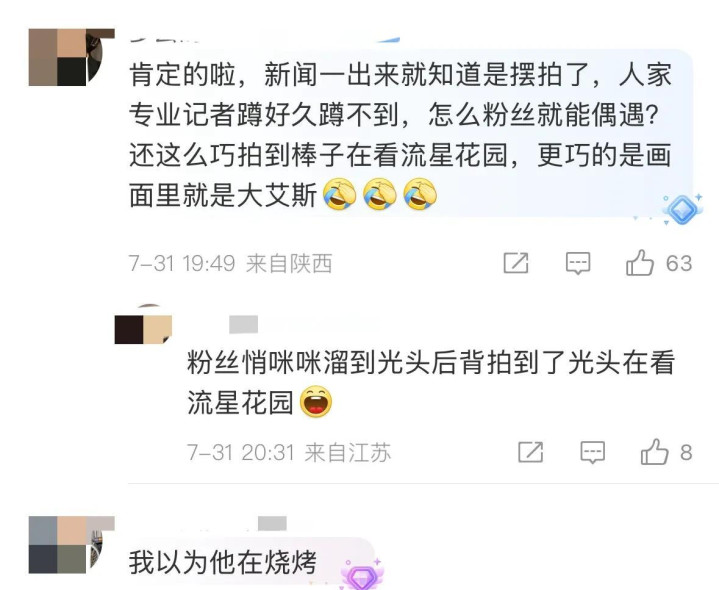719x590 pixels.
Task: Tap the like count 63
Action: pyautogui.click(x=679, y=263)
